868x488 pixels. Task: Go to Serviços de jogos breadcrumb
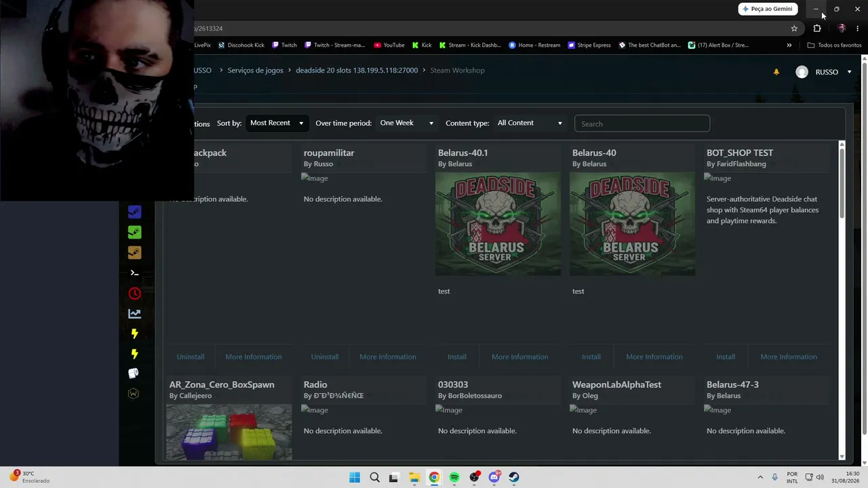click(x=256, y=70)
